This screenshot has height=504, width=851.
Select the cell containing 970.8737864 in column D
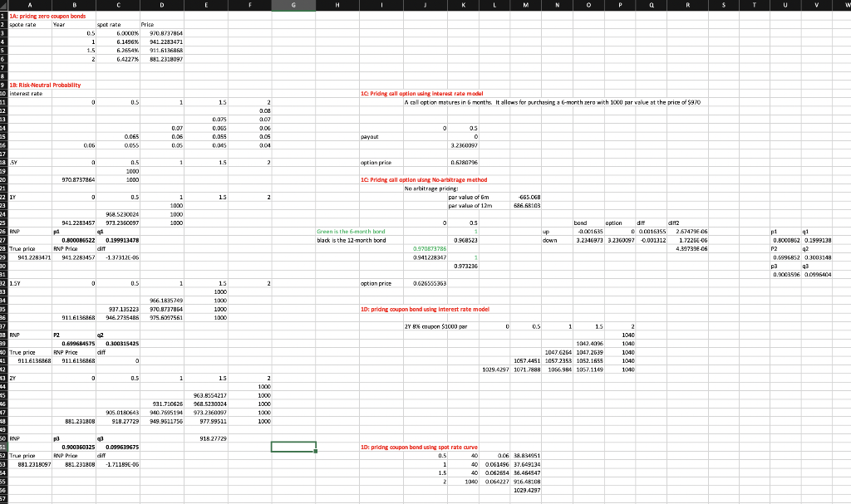coord(161,34)
